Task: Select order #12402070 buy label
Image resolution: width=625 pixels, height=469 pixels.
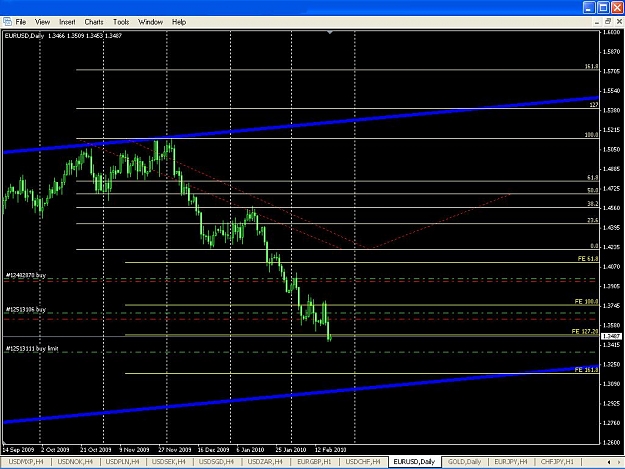Action: click(x=26, y=275)
